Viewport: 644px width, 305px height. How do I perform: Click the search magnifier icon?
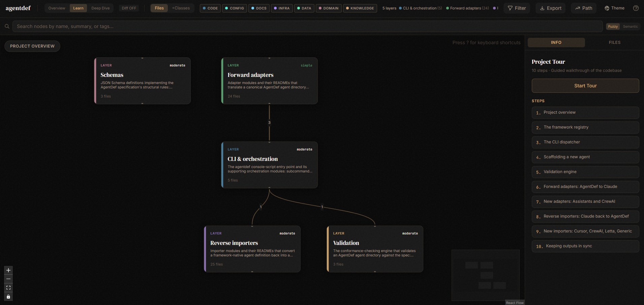7,26
